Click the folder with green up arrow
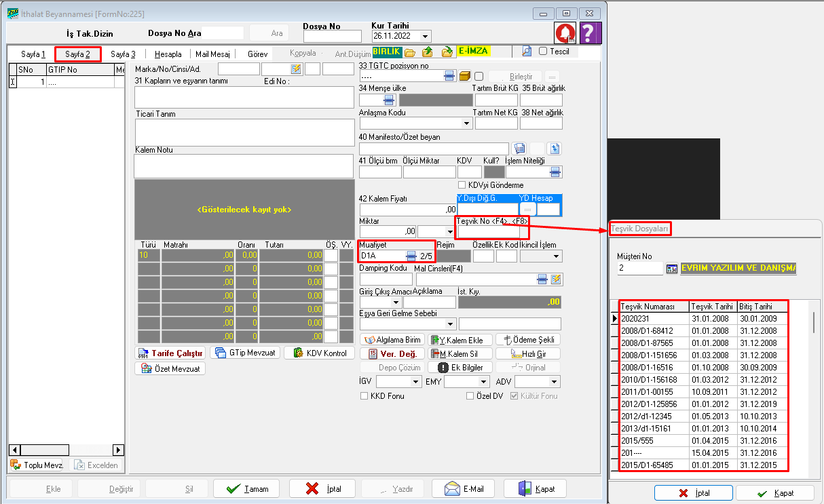Screen dimensions: 824x504 (x=428, y=52)
